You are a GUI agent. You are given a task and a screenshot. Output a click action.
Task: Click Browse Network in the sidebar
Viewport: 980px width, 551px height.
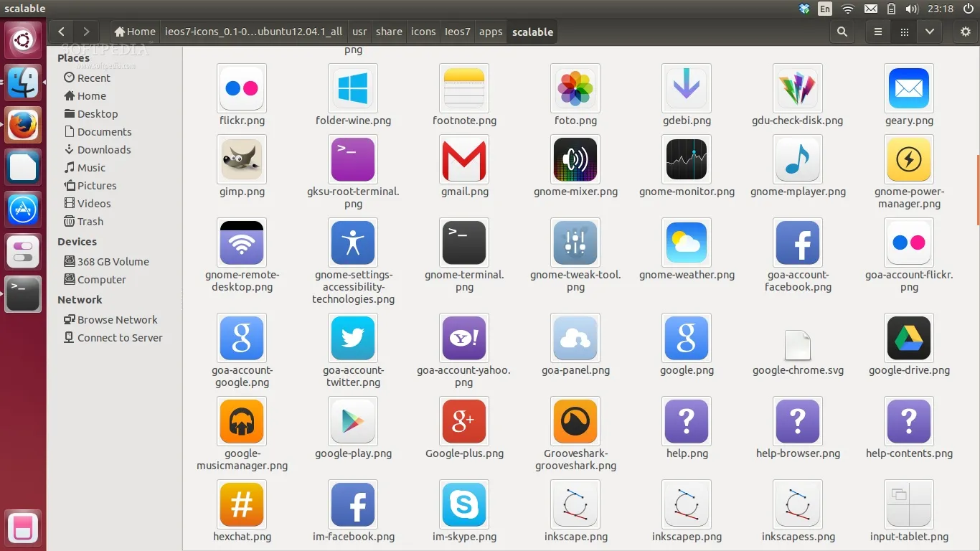click(x=117, y=319)
